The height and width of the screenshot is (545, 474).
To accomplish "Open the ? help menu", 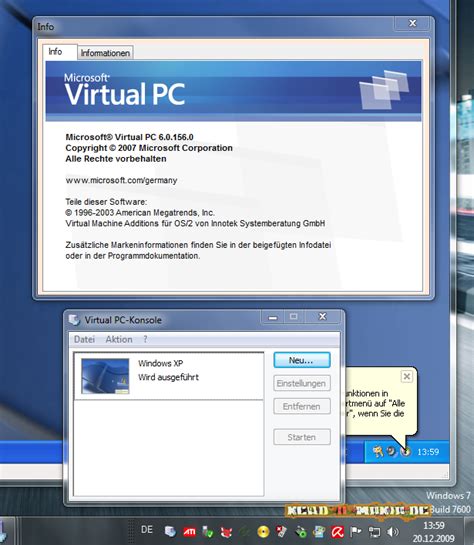I will (x=145, y=339).
